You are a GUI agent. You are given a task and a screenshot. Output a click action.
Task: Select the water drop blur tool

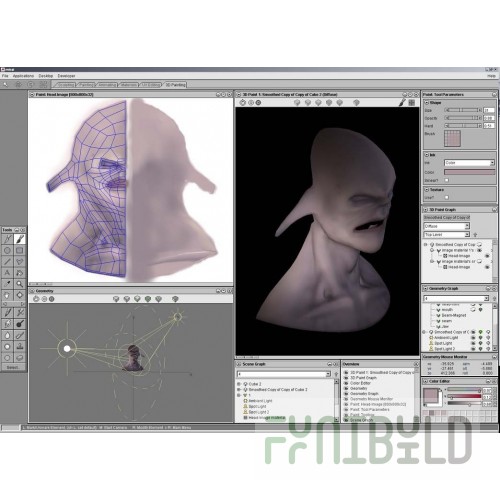pos(7,335)
